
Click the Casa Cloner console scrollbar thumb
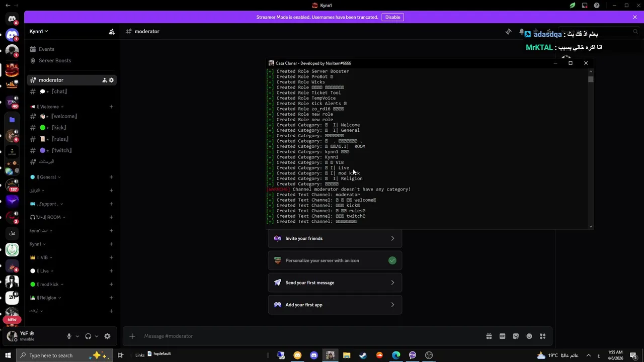coord(591,79)
